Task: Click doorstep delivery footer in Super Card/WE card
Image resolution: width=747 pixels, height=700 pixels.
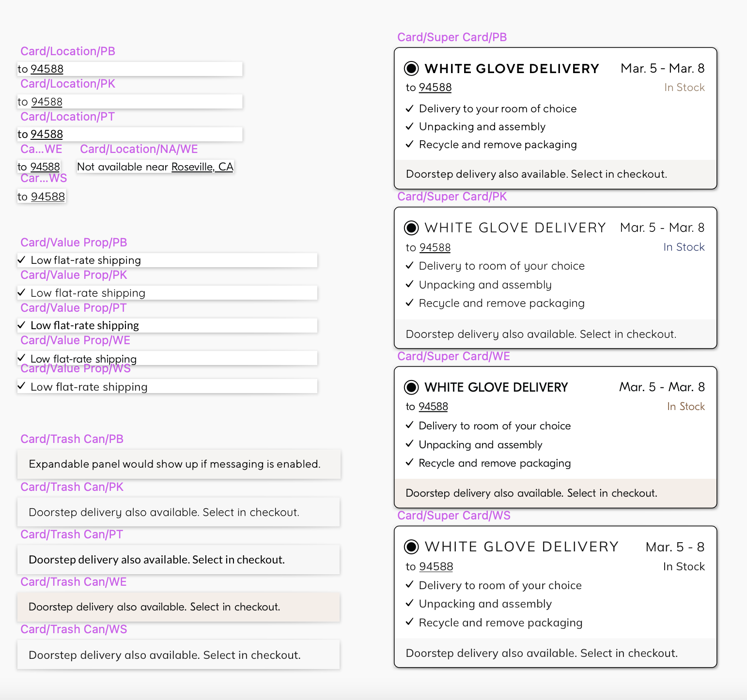Action: pyautogui.click(x=556, y=493)
